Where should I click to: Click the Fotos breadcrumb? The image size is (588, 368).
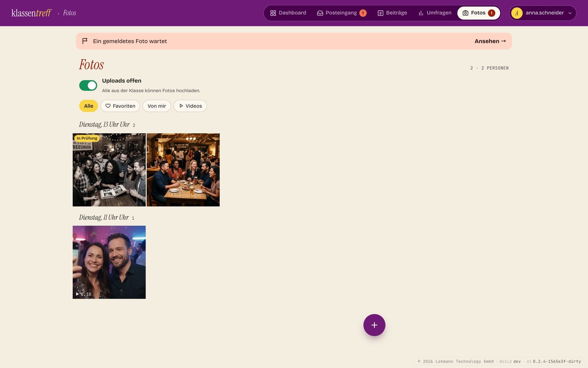(x=69, y=13)
